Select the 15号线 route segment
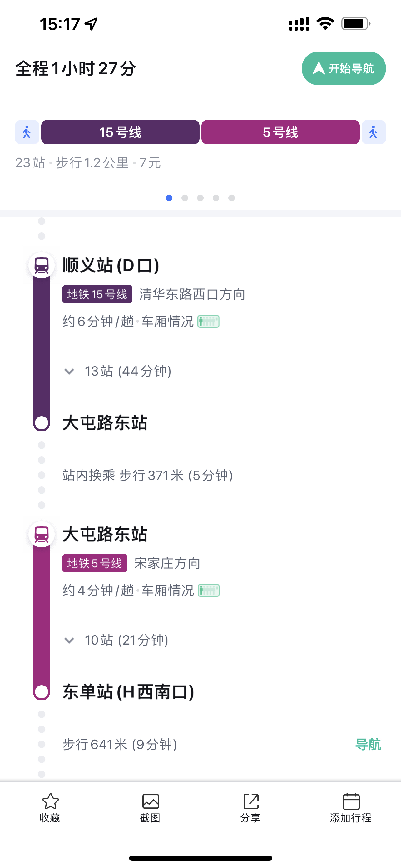Screen dimensions: 401x868 tap(120, 132)
